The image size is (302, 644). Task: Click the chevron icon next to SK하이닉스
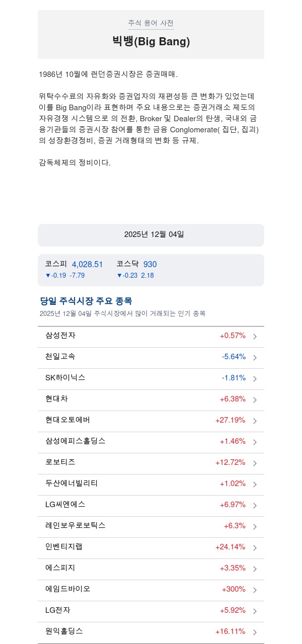pyautogui.click(x=255, y=379)
